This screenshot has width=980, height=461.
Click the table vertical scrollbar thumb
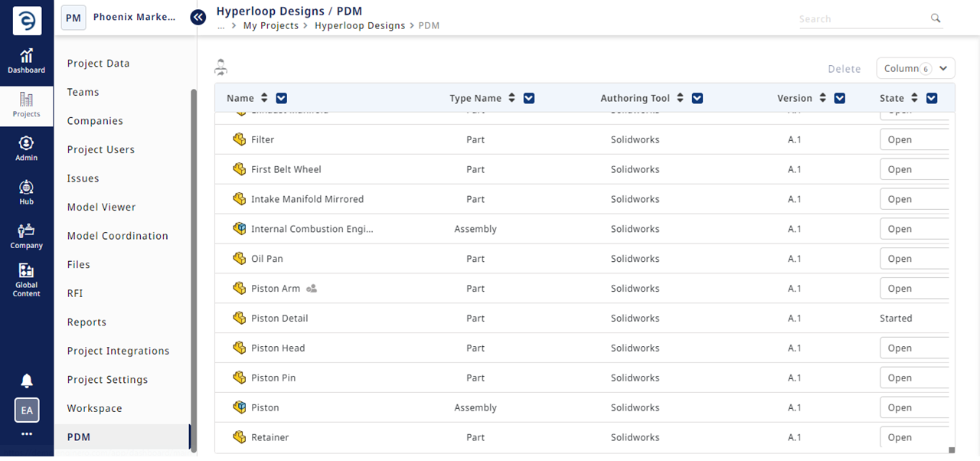tap(952, 450)
